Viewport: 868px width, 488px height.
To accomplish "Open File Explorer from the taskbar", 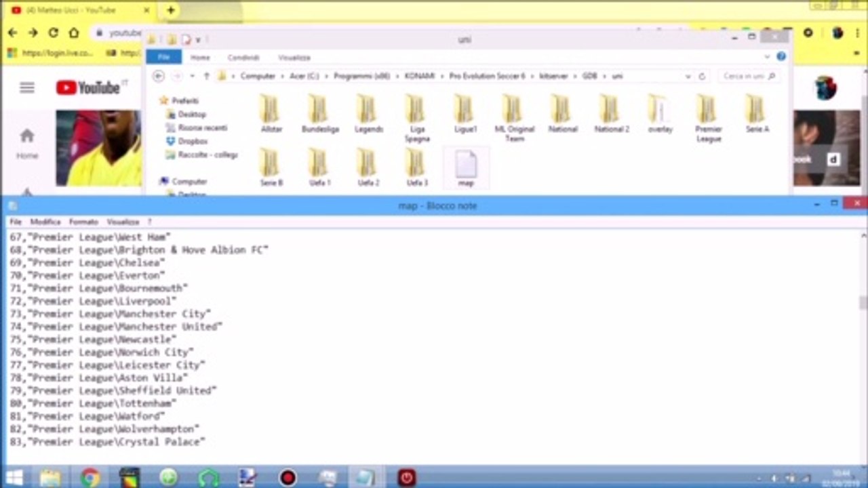I will coord(50,478).
